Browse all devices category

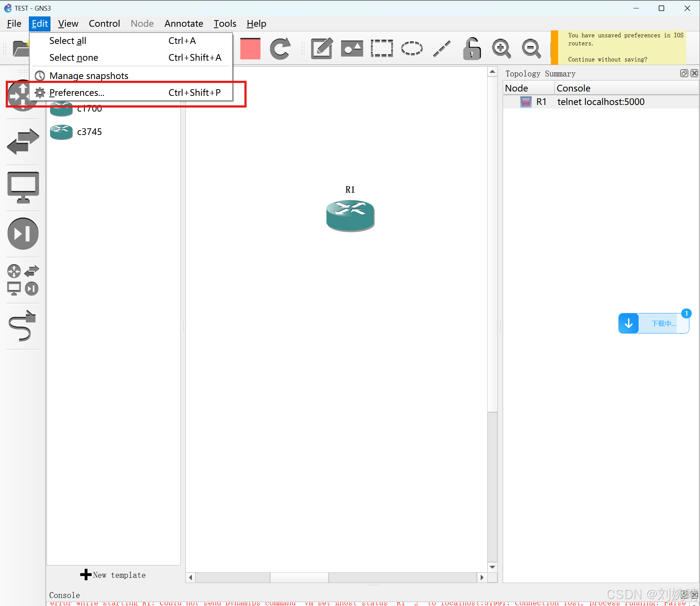click(x=23, y=280)
